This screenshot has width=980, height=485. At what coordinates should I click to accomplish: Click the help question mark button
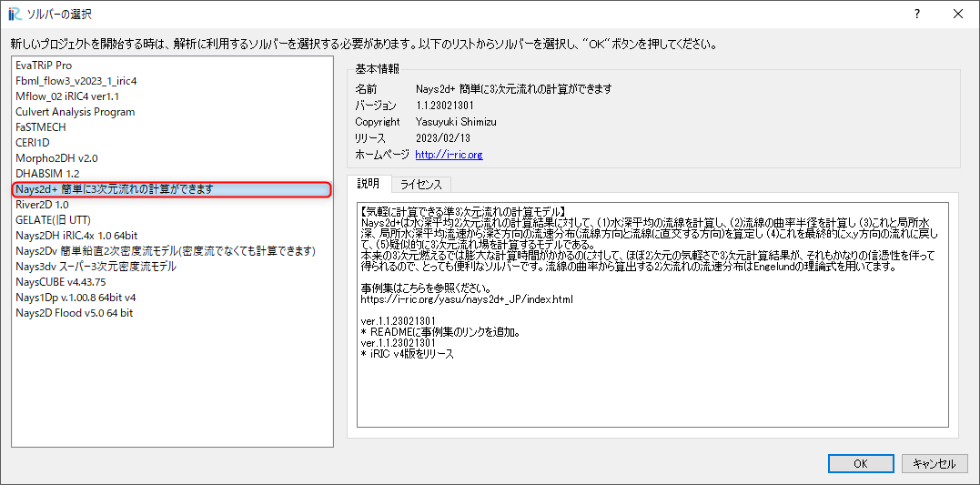click(x=916, y=14)
